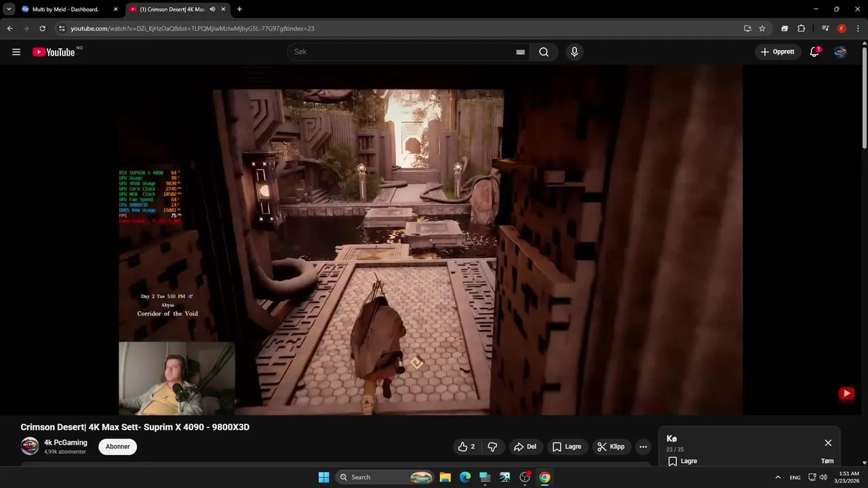Go to the YouTube home logo
Screen dimensions: 868x488
coord(54,52)
